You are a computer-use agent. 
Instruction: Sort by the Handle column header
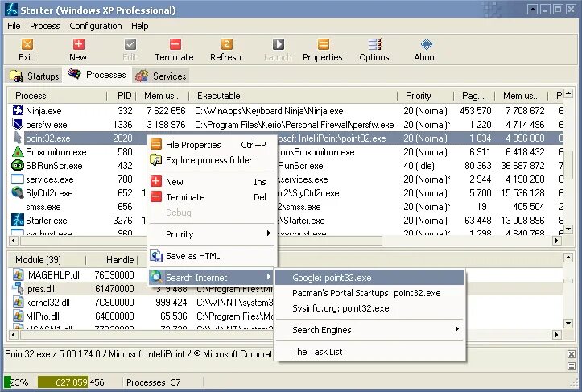(x=111, y=260)
